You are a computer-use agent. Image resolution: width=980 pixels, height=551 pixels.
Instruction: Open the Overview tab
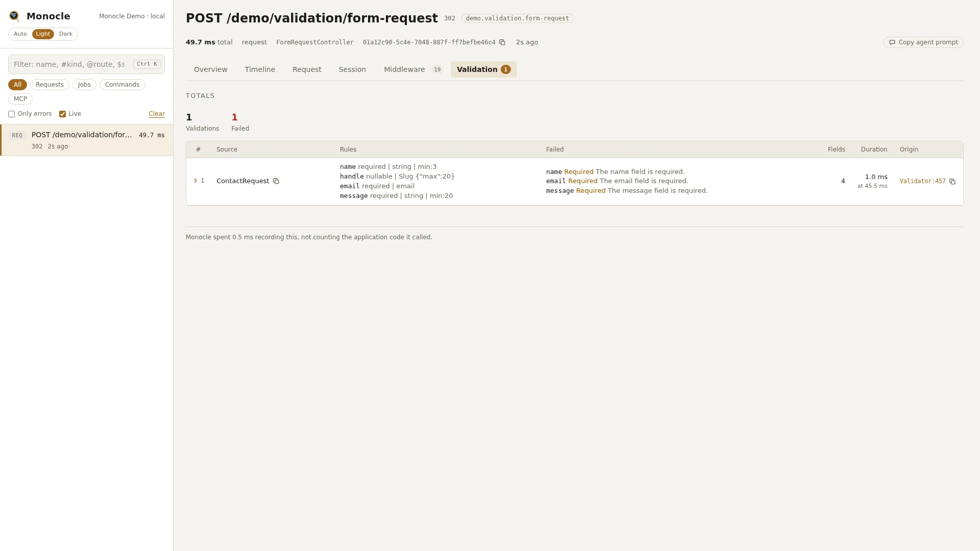pyautogui.click(x=211, y=69)
